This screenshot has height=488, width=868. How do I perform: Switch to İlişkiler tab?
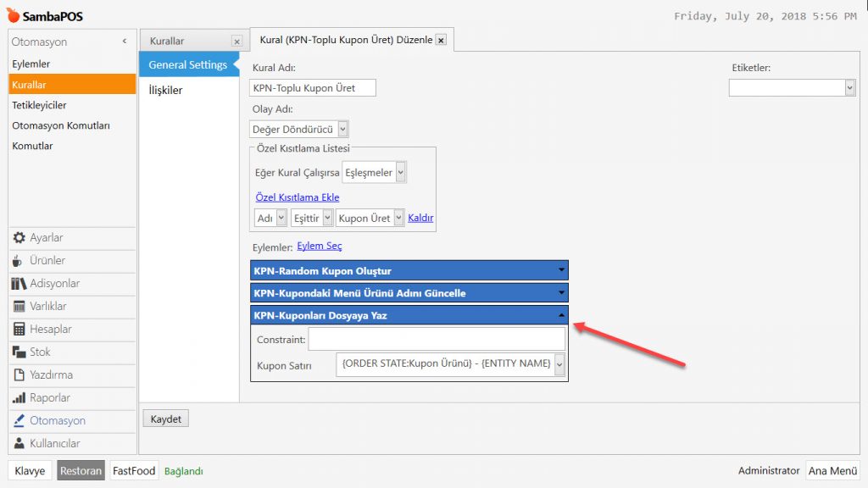165,91
